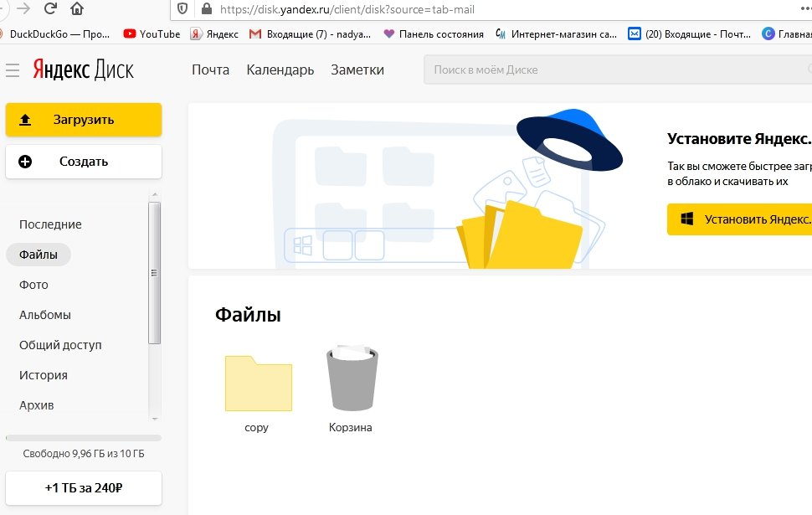Select Файлы in the sidebar
Screen dimensions: 812x515
click(x=39, y=255)
